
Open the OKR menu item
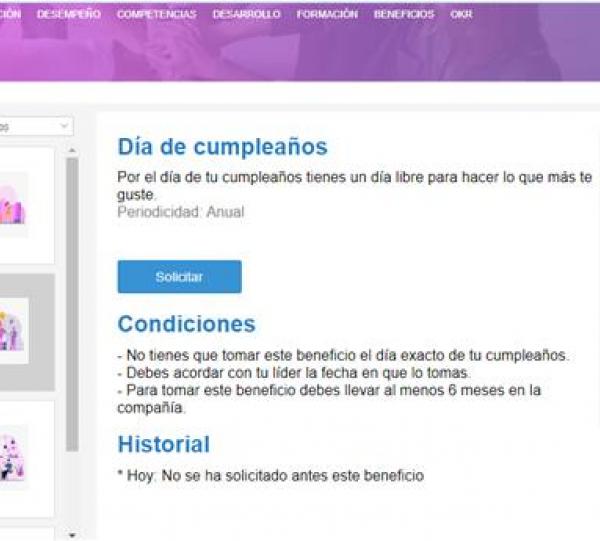pyautogui.click(x=461, y=14)
